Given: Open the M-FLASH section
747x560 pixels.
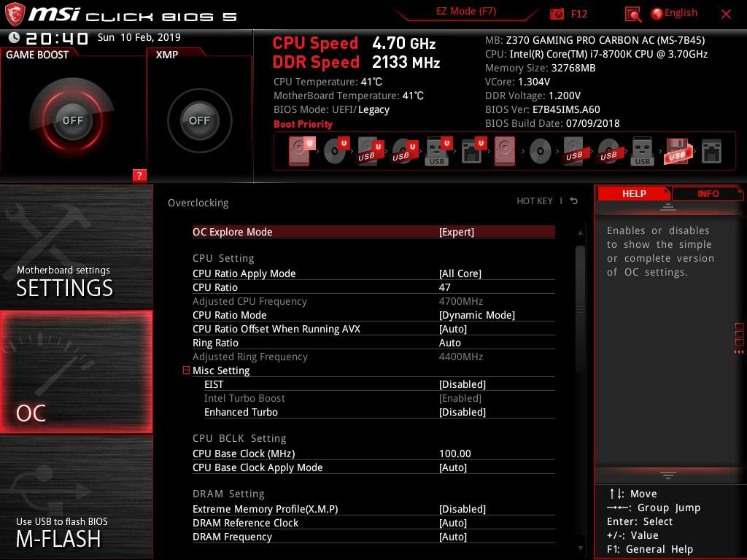Looking at the screenshot, I should point(76,497).
